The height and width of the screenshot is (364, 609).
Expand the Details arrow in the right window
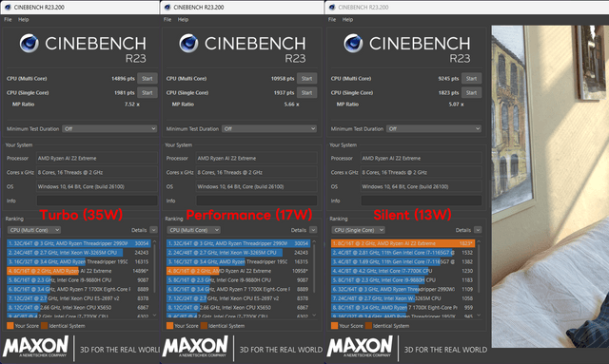coord(478,230)
